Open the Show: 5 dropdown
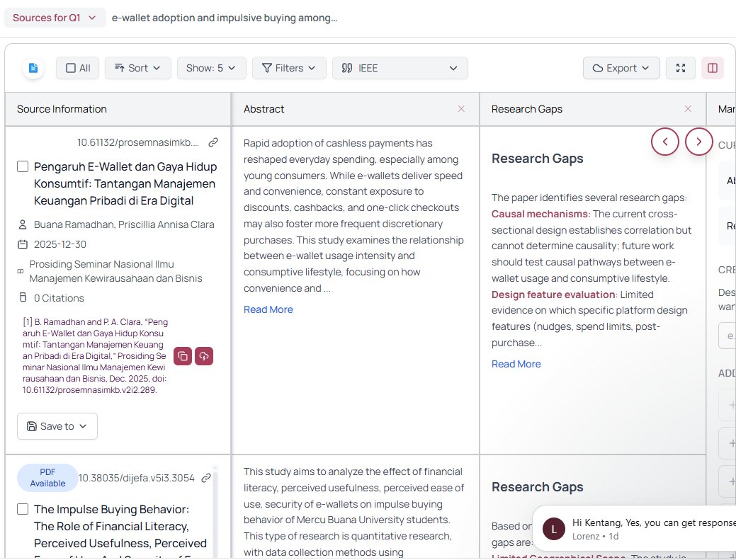Viewport: 736px width, 560px height. (x=211, y=68)
